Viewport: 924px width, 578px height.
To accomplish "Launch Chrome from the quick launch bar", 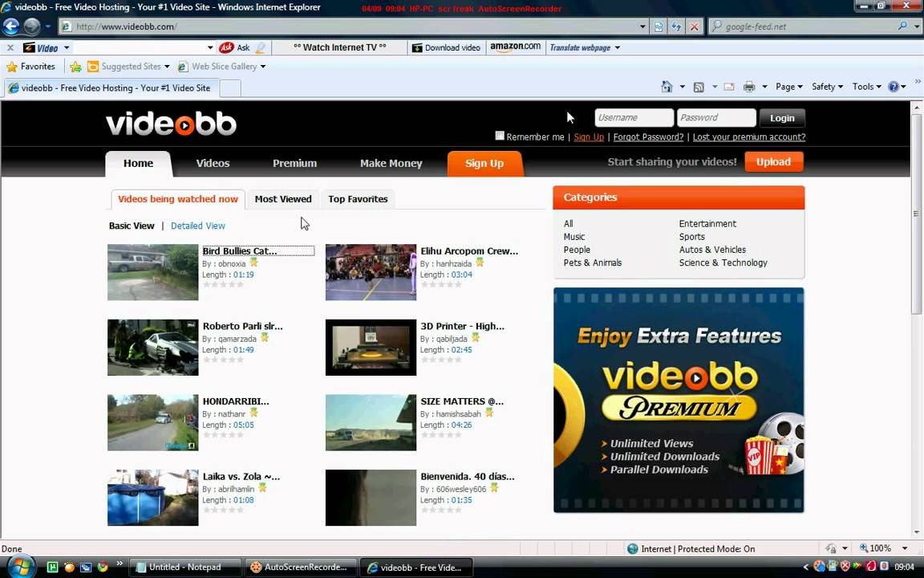I will tap(103, 568).
